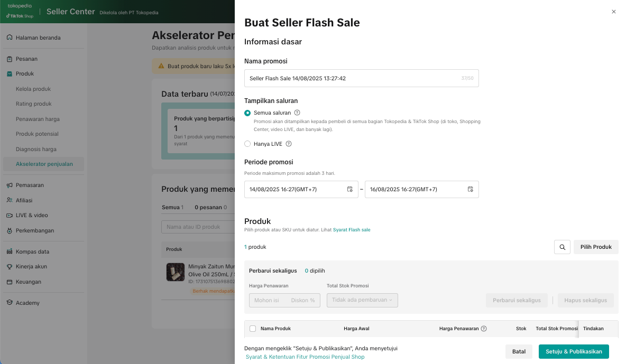Open the start date calendar icon
626x364 pixels.
tap(349, 189)
